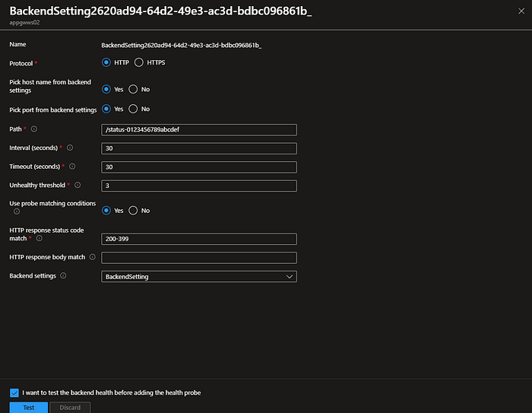Close the health probe panel
Screen dimensions: 532x413
point(521,11)
